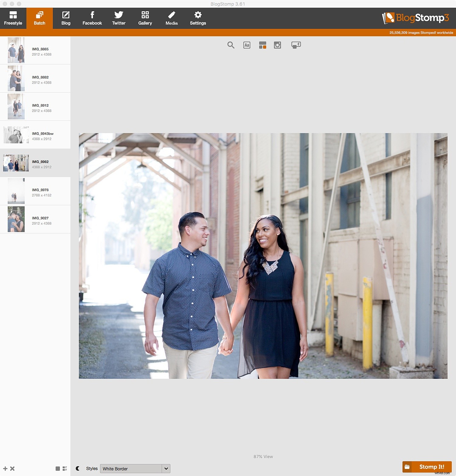Screen dimensions: 456x476
Task: Toggle the layout arrangement icon
Action: coord(263,45)
